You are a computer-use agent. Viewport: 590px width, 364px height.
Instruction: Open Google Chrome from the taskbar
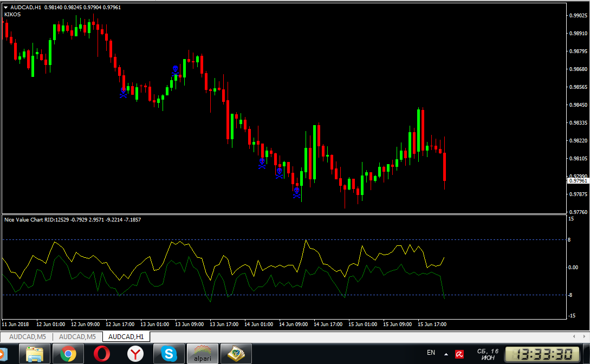point(68,354)
